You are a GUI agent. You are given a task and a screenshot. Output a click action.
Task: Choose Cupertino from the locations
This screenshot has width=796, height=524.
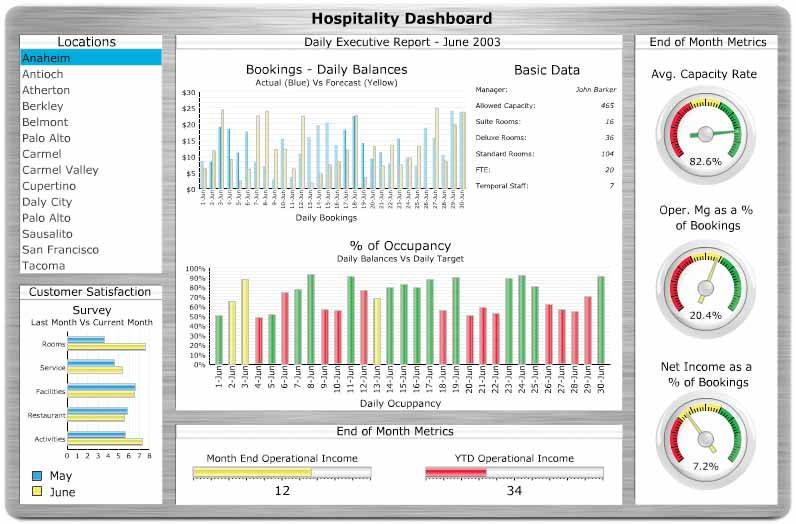point(90,186)
